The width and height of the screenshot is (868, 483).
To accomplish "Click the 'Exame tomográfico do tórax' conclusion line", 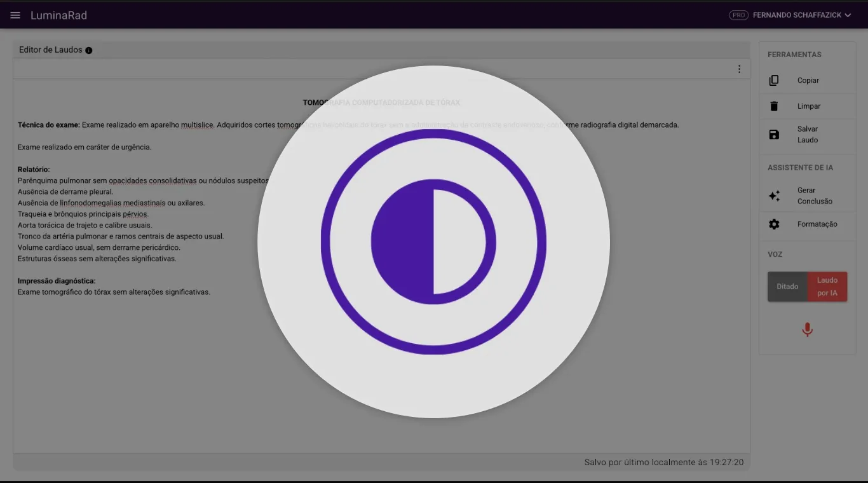I will click(x=114, y=292).
